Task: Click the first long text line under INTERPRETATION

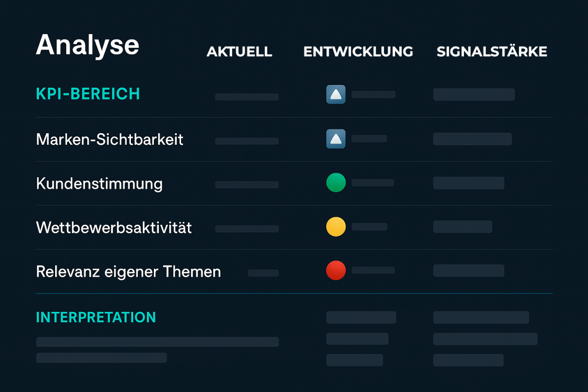Action: 158,342
